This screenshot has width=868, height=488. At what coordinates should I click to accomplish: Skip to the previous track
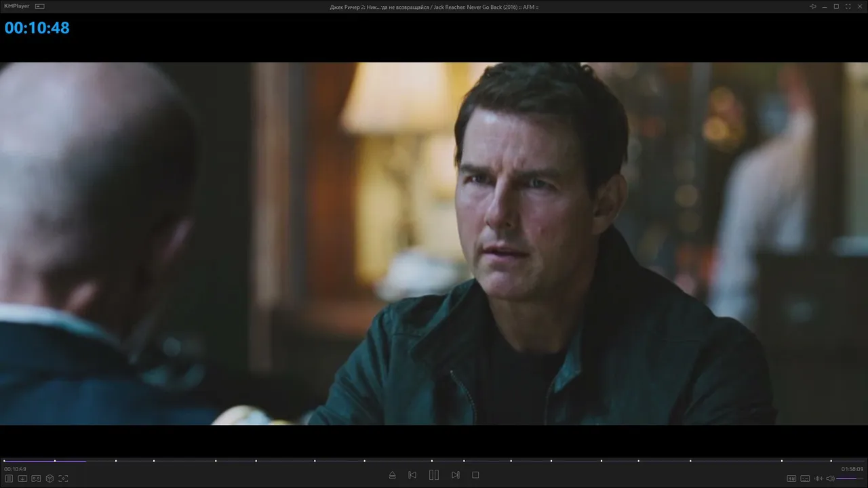412,475
